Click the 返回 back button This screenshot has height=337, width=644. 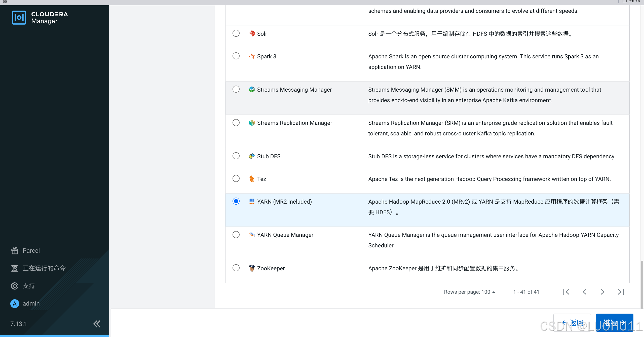pyautogui.click(x=572, y=322)
